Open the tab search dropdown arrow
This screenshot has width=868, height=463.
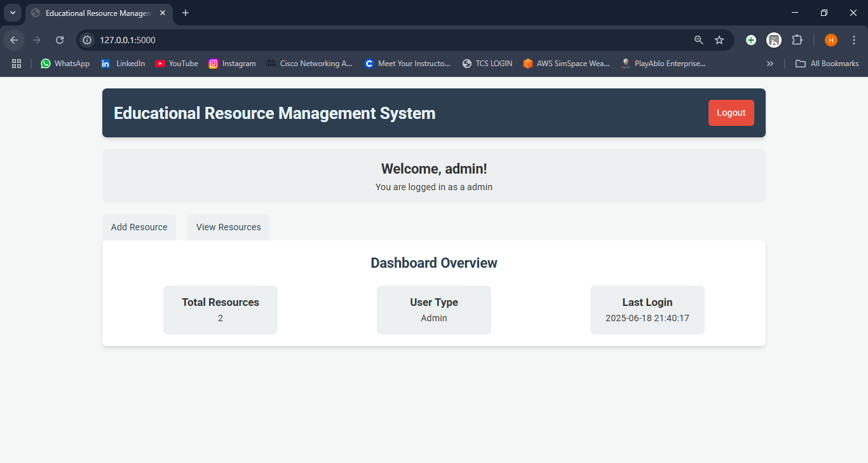[12, 13]
